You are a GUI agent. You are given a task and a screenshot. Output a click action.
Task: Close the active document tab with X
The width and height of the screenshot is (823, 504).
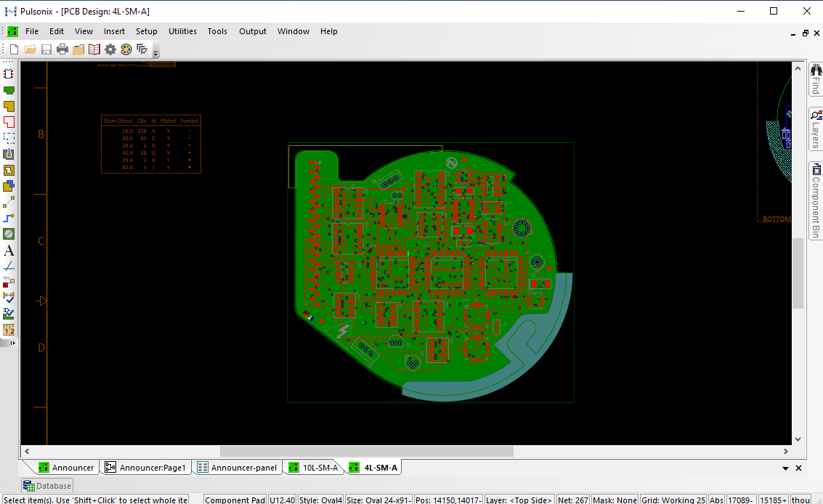(799, 468)
